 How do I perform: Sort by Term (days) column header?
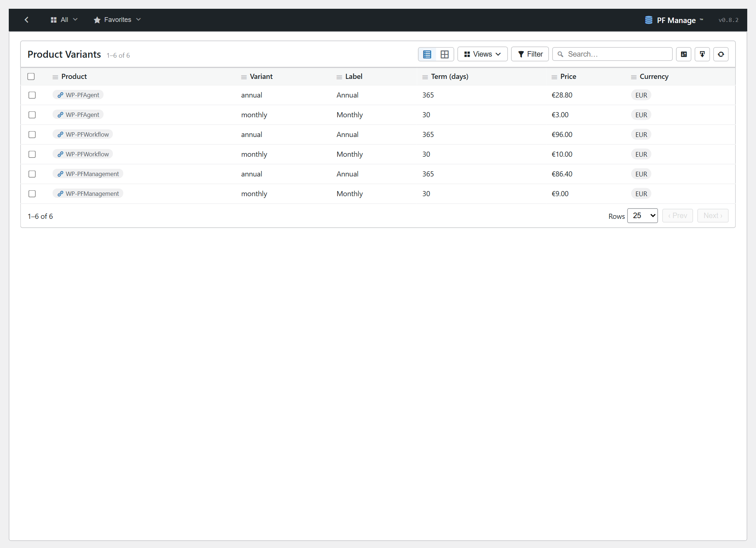point(450,76)
